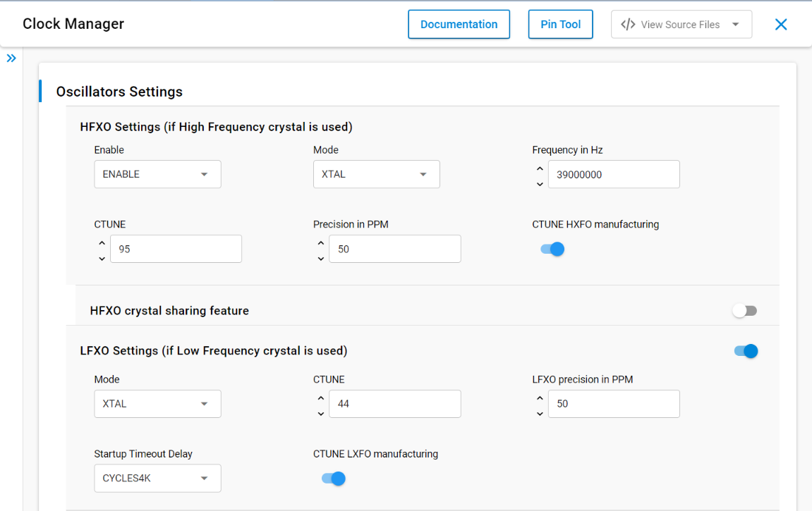The width and height of the screenshot is (812, 511).
Task: Increase the LFXO CTUNE value
Action: click(x=321, y=398)
